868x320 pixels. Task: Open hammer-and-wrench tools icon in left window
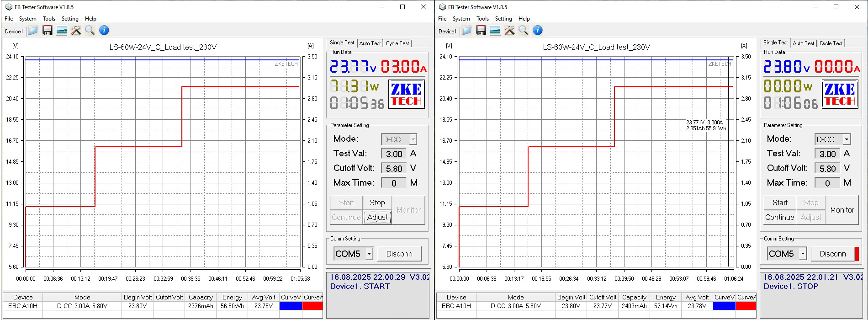(x=76, y=31)
